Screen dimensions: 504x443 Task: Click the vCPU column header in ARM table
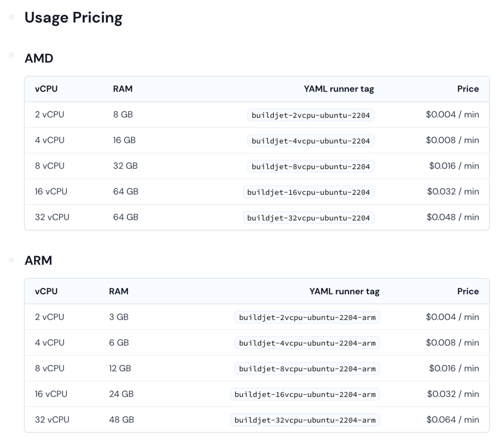(46, 291)
